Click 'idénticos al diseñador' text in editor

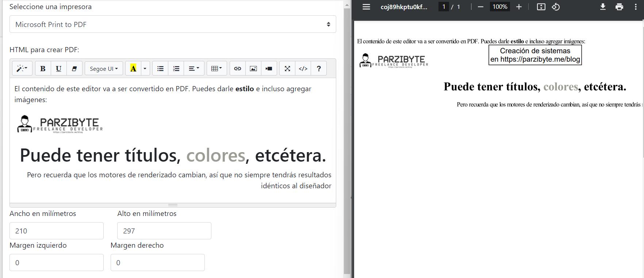tap(296, 186)
